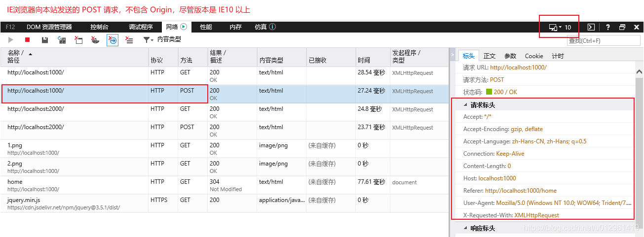Select the 标头 details tab
Viewport: 644px width, 237px height.
click(x=469, y=56)
